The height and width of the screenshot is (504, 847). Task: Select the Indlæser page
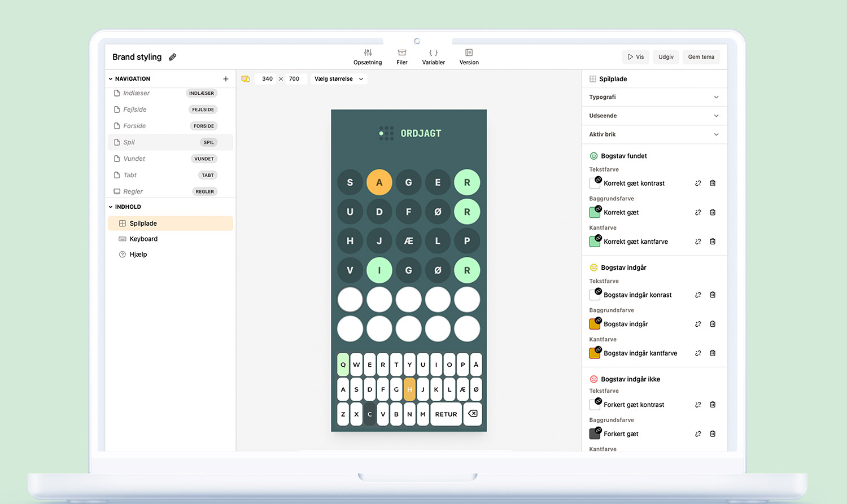coord(170,93)
